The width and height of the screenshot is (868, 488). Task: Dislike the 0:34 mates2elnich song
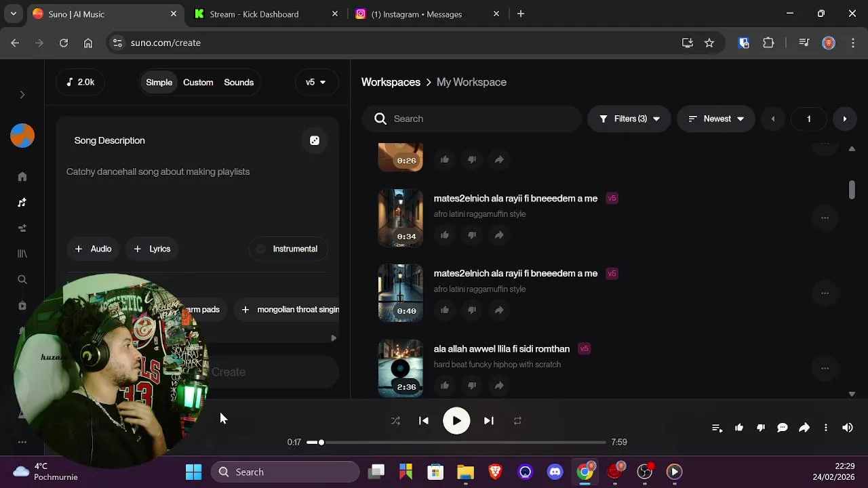tap(472, 235)
